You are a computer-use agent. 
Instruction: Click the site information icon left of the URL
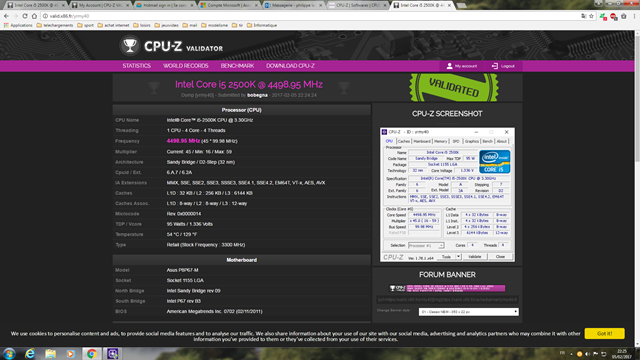pos(45,16)
